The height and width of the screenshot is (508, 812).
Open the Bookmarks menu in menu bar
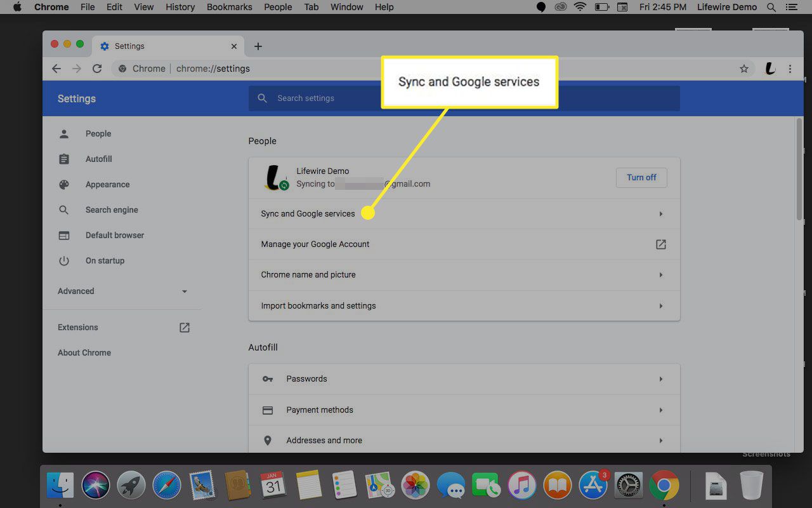pos(229,7)
